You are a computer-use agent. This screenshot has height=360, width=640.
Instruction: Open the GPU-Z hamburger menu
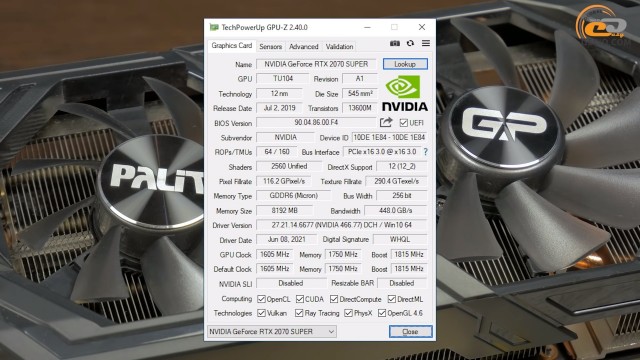(426, 43)
